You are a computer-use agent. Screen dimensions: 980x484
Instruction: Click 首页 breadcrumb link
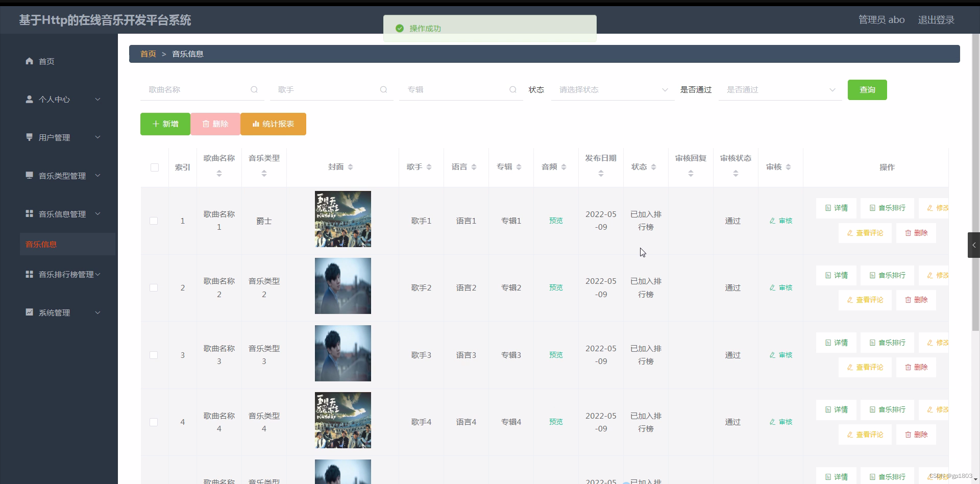pyautogui.click(x=148, y=54)
